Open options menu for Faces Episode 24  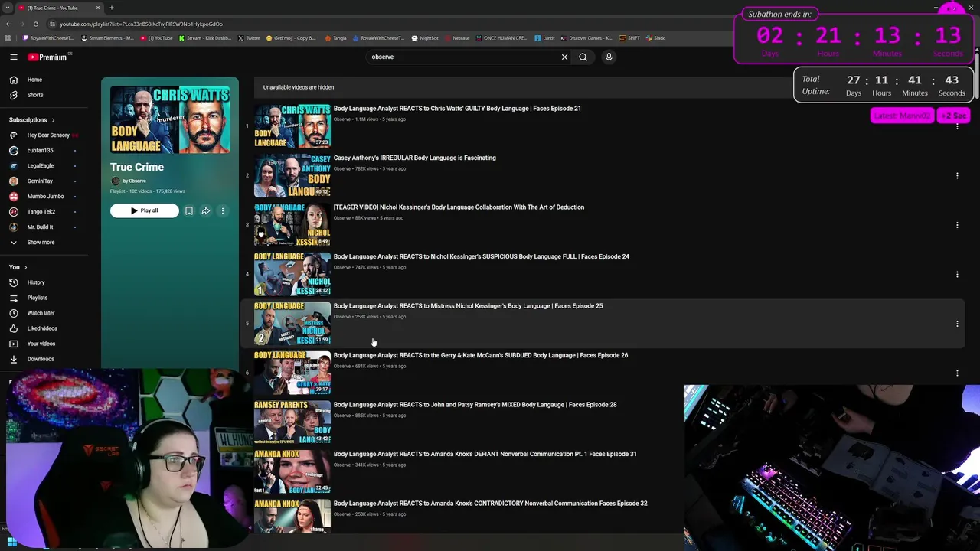tap(957, 274)
